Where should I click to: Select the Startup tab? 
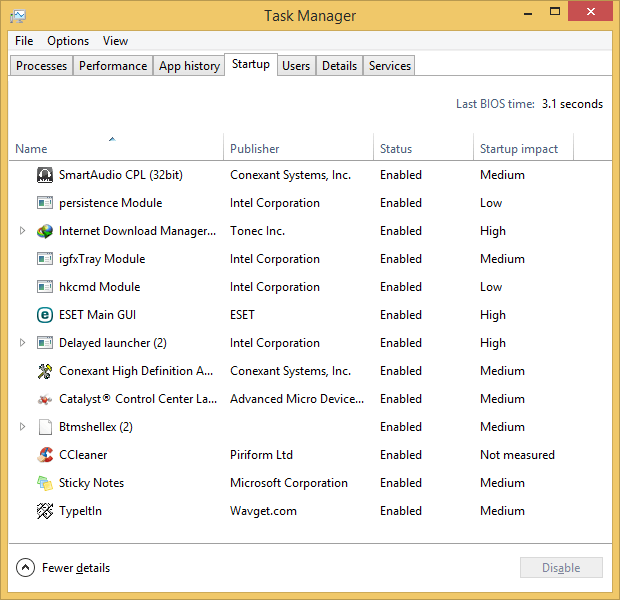coord(251,64)
